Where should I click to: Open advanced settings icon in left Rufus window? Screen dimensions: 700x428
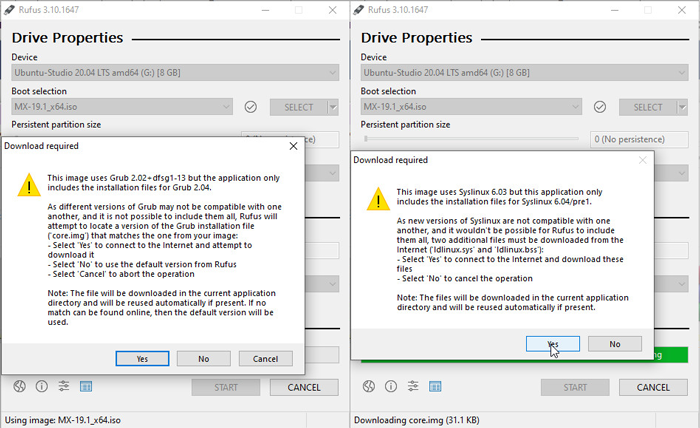(64, 386)
